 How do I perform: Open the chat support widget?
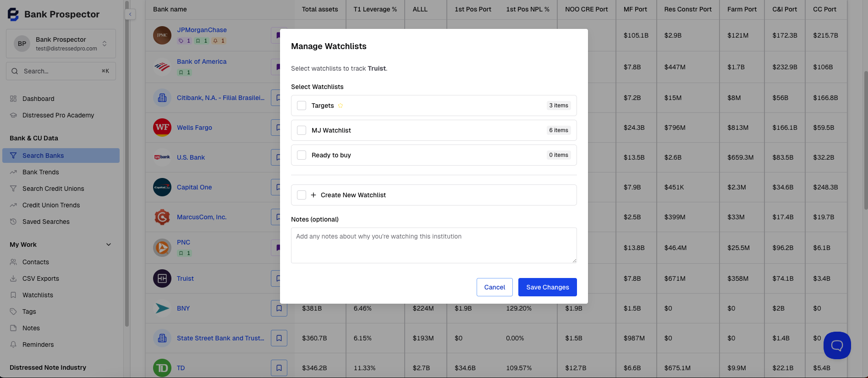pyautogui.click(x=837, y=345)
